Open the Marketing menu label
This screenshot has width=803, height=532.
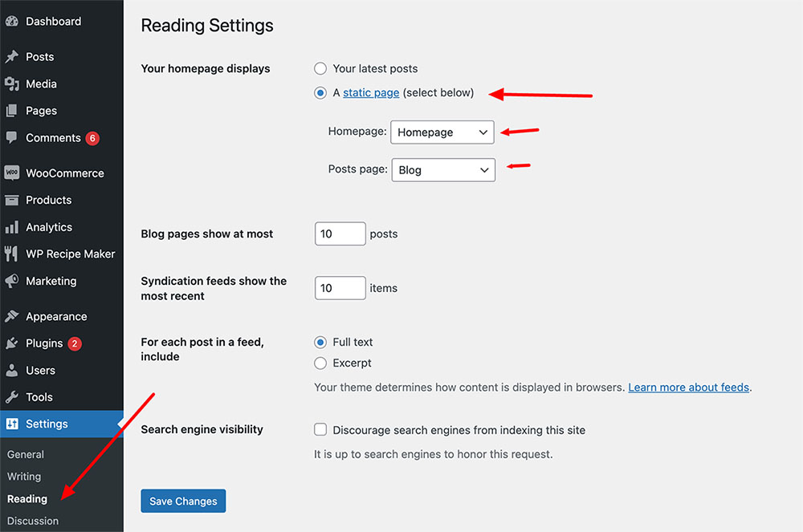pos(51,281)
